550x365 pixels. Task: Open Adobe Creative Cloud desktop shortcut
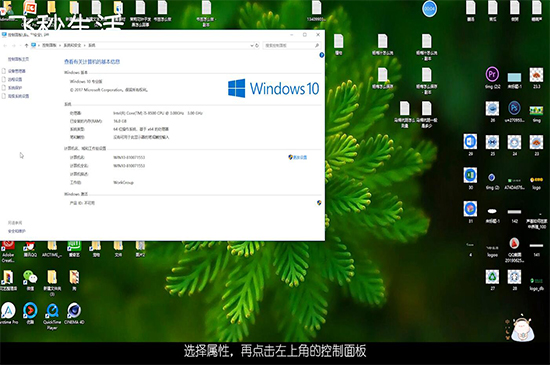click(8, 251)
